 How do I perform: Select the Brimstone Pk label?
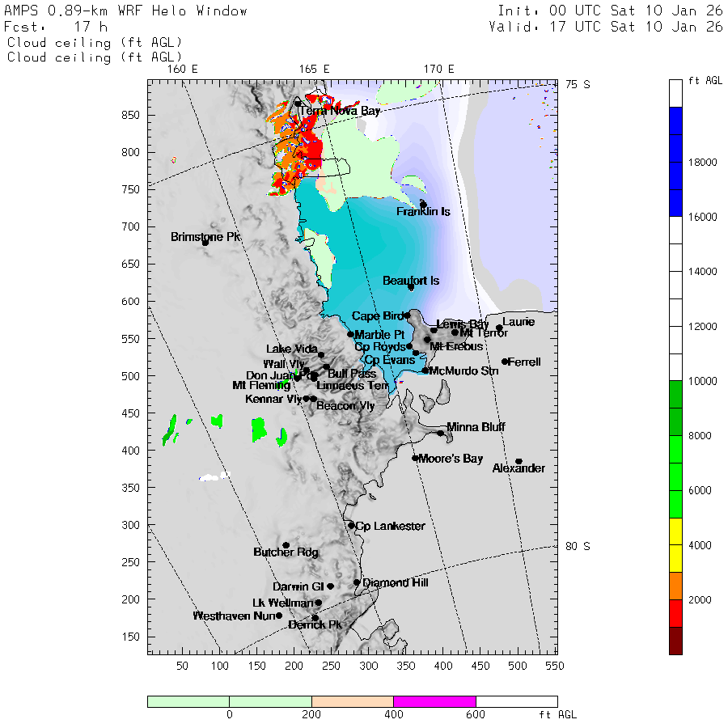(x=205, y=237)
